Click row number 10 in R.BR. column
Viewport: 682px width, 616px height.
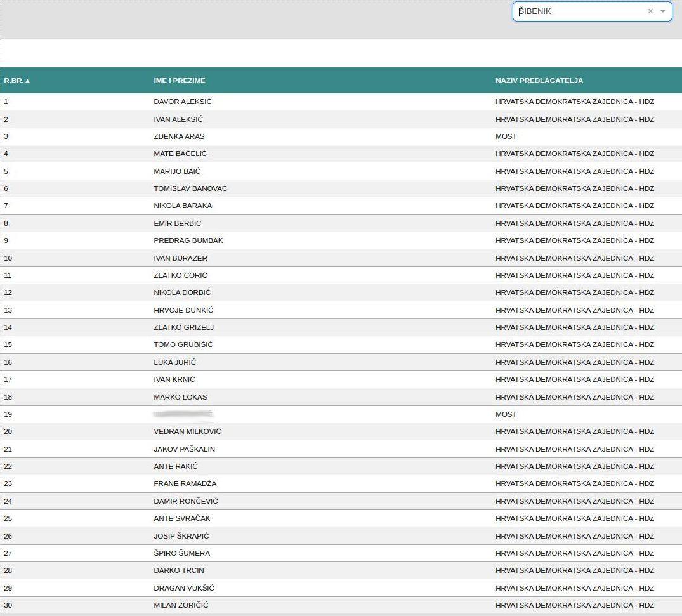pyautogui.click(x=8, y=258)
